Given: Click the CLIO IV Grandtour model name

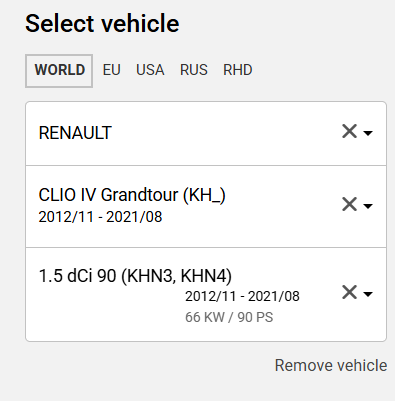Looking at the screenshot, I should click(x=132, y=195).
